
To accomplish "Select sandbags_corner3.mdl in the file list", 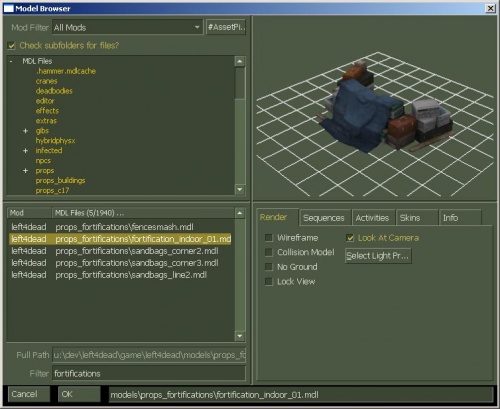I will (x=120, y=263).
